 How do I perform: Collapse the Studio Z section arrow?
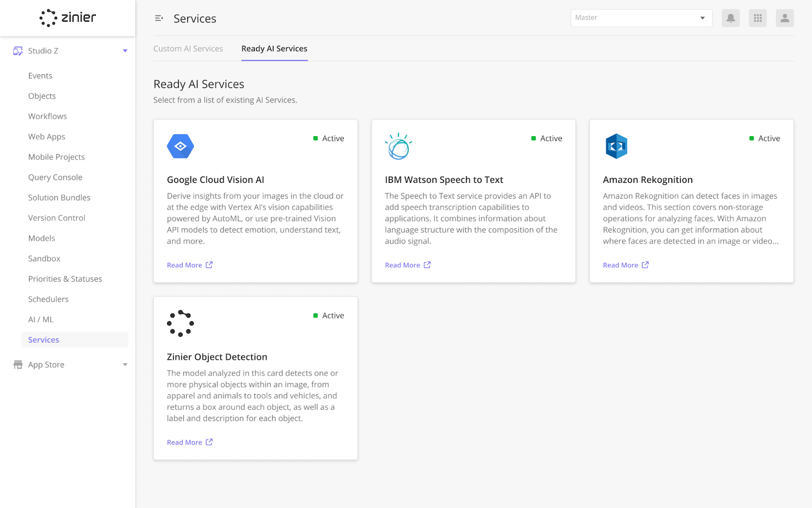pyautogui.click(x=125, y=51)
